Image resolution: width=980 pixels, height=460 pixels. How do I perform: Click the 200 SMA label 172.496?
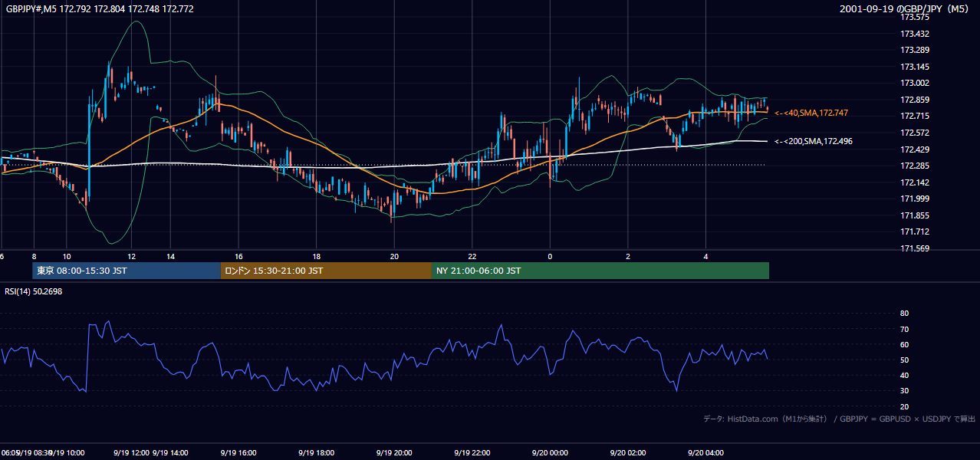[813, 141]
